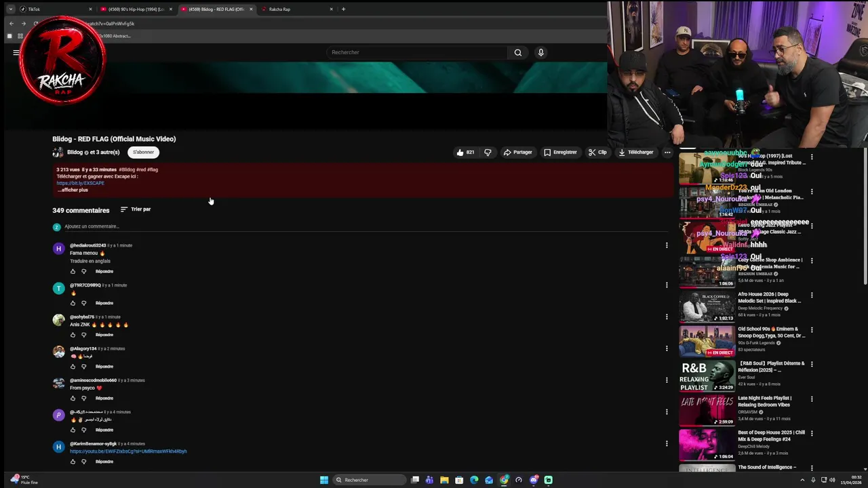Open YouTube hamburger guide menu
The width and height of the screenshot is (868, 488).
16,52
